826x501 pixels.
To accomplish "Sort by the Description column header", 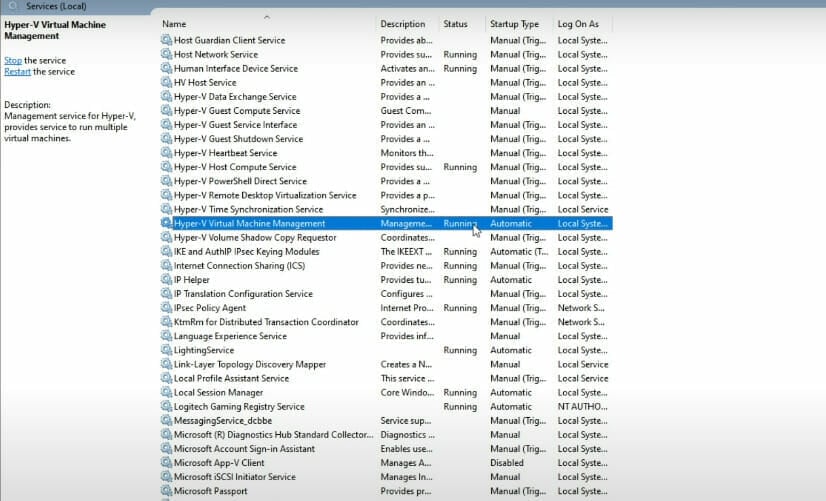I will click(402, 24).
